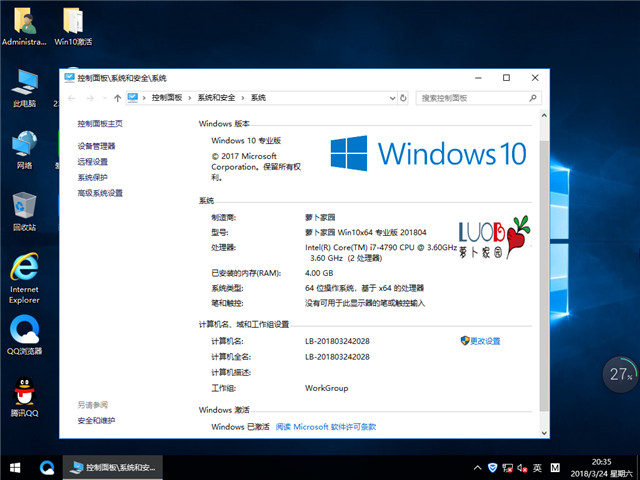
Task: Show hidden tray icons chevron
Action: click(x=477, y=468)
